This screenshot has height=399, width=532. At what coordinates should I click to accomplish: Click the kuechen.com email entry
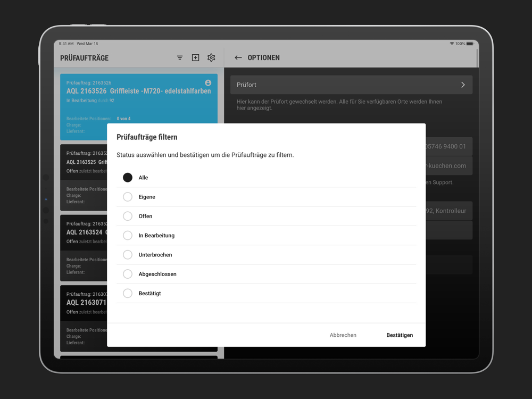449,165
